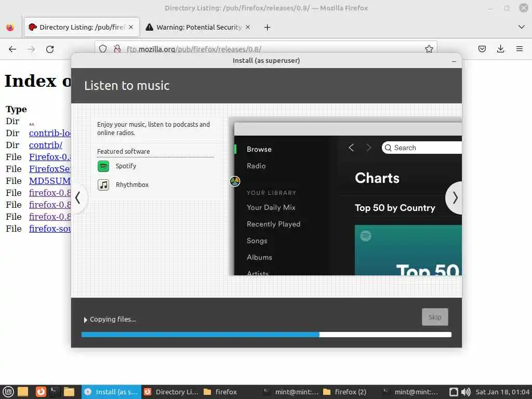Click the insecure connection lock icon
The image size is (532, 399).
(117, 49)
